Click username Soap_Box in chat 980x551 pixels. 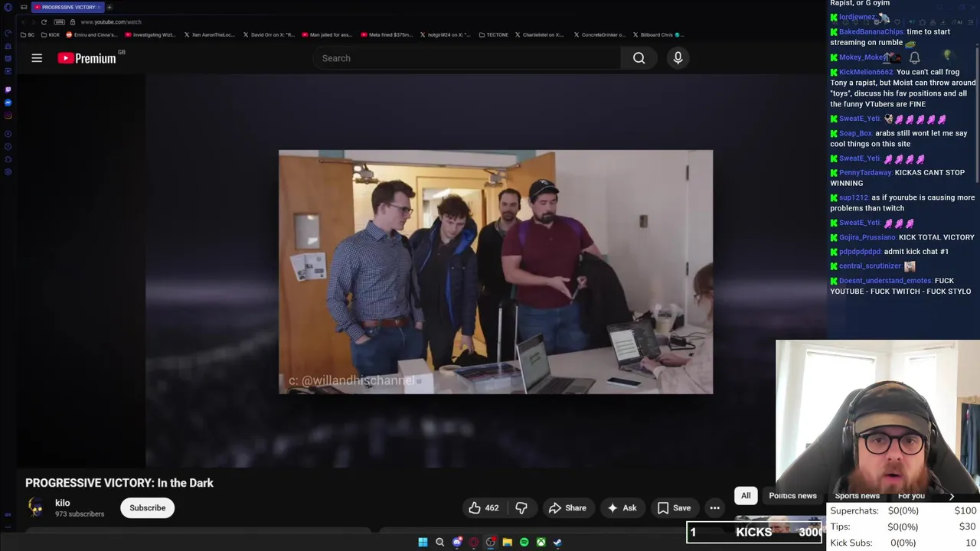(x=855, y=133)
